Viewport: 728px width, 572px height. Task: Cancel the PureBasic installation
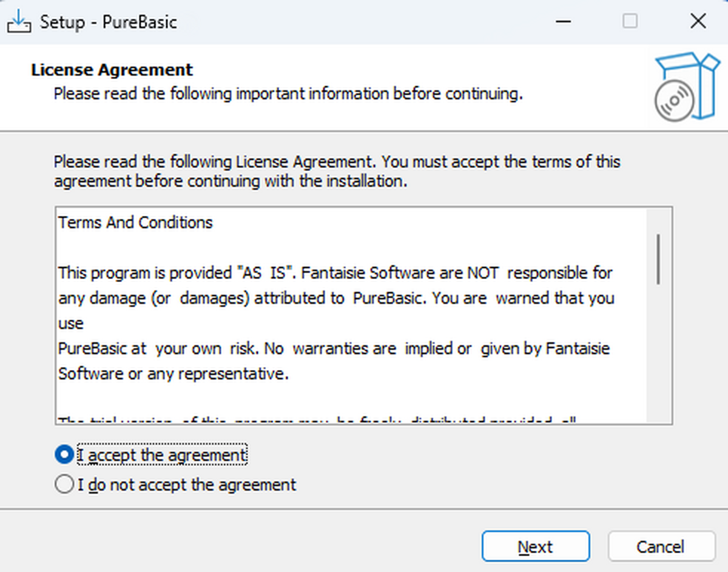[x=661, y=547]
